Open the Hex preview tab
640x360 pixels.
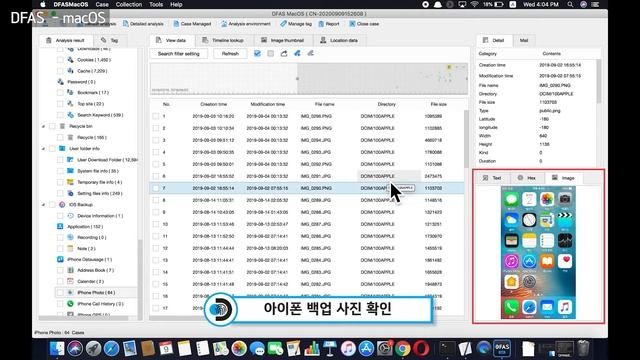tap(527, 178)
